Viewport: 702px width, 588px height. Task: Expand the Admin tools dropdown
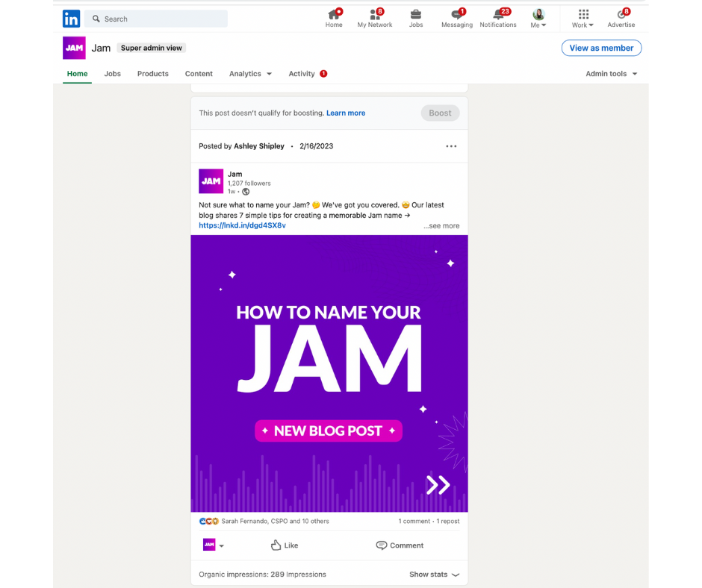coord(611,74)
